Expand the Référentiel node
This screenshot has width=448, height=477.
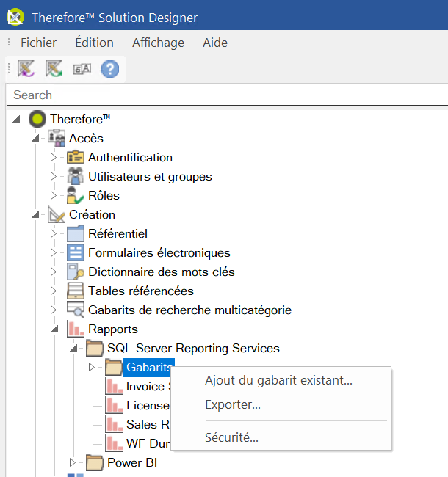(x=54, y=233)
